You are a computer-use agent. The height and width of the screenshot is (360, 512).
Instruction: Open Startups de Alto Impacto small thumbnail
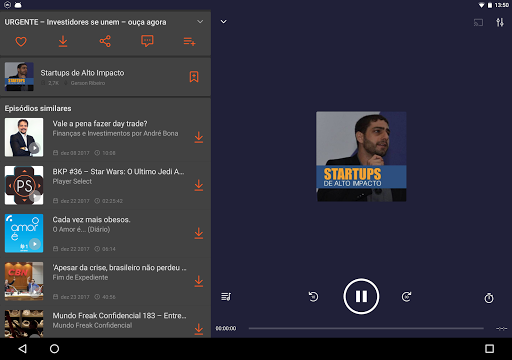pos(19,77)
